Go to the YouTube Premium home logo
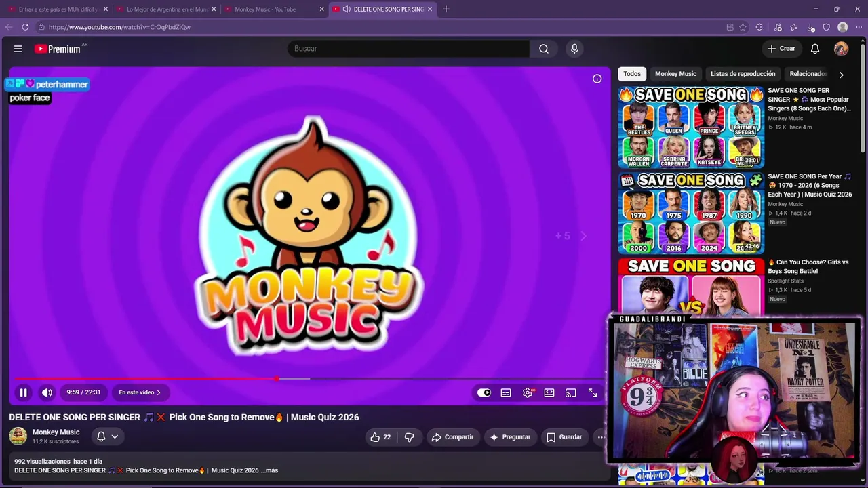The image size is (868, 488). coord(58,49)
